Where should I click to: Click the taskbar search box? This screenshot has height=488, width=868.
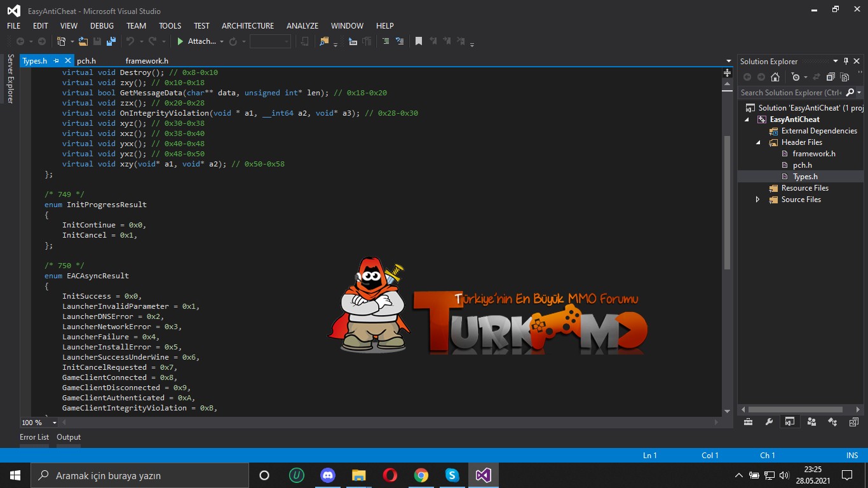pos(140,475)
